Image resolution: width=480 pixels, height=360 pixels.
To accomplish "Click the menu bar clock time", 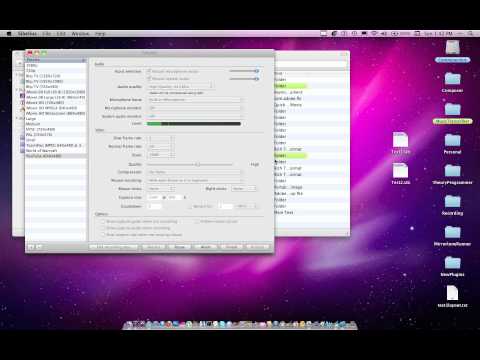I will pyautogui.click(x=438, y=34).
